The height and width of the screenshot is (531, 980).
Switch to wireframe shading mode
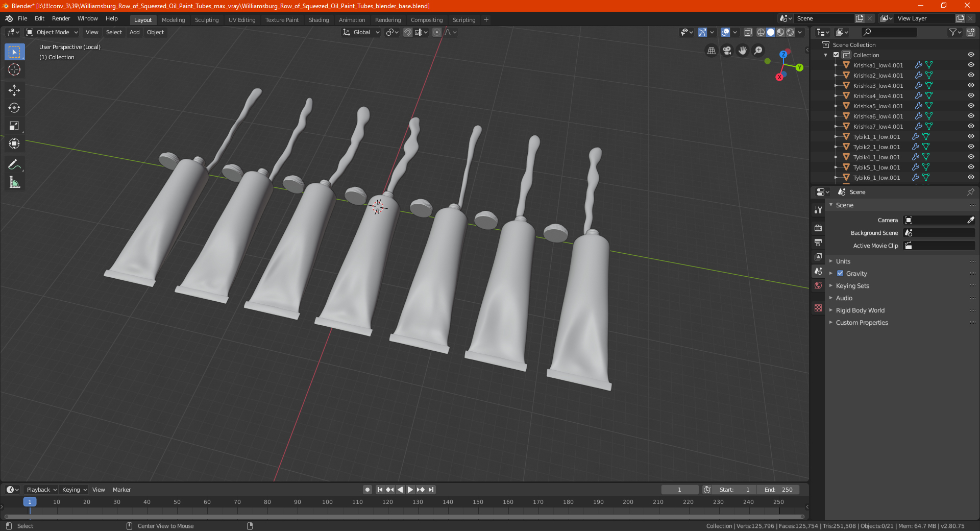(x=761, y=32)
